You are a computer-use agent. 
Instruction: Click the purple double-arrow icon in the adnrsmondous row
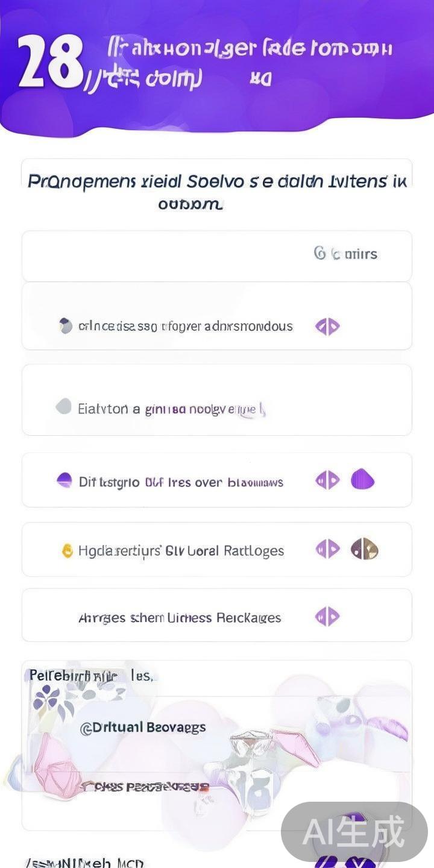click(327, 327)
